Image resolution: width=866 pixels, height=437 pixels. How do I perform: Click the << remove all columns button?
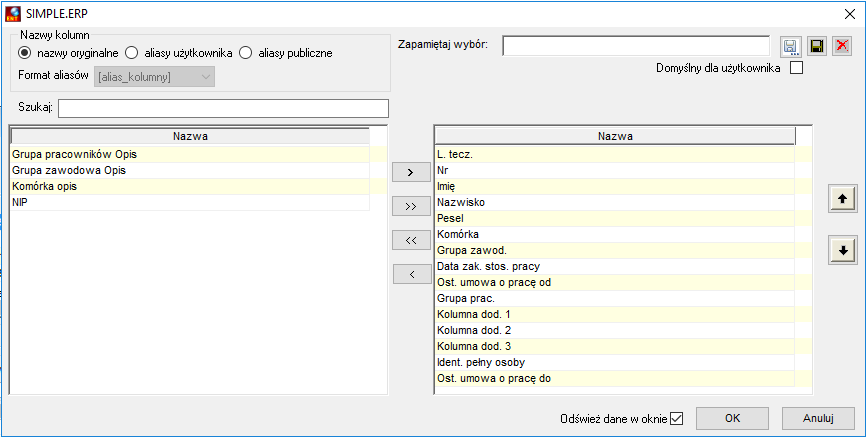click(411, 240)
